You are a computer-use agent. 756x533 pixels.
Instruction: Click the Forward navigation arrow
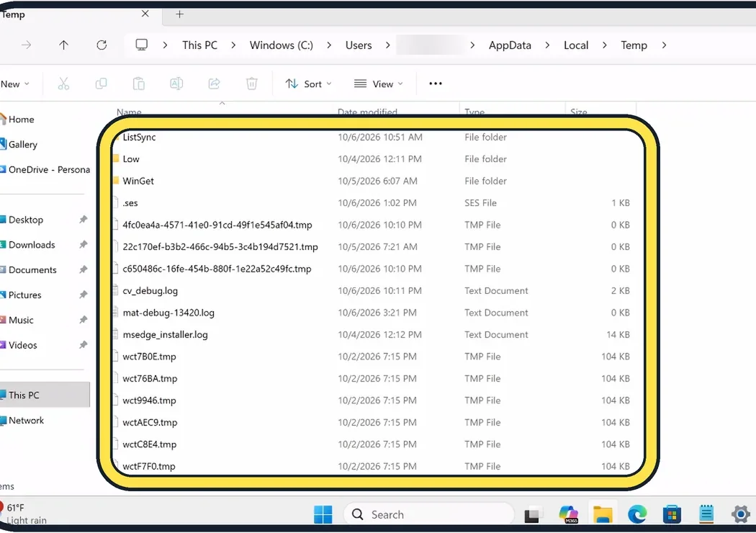tap(27, 45)
